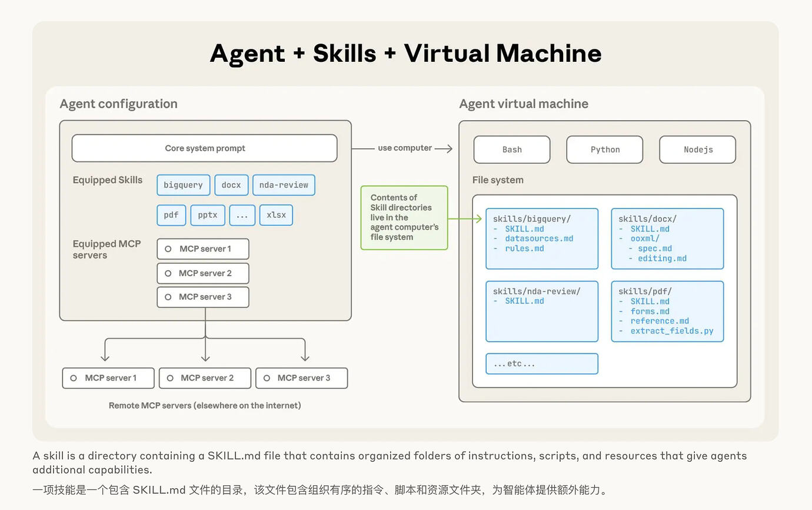Image resolution: width=812 pixels, height=510 pixels.
Task: Click the nda-review skill chip
Action: pos(284,185)
